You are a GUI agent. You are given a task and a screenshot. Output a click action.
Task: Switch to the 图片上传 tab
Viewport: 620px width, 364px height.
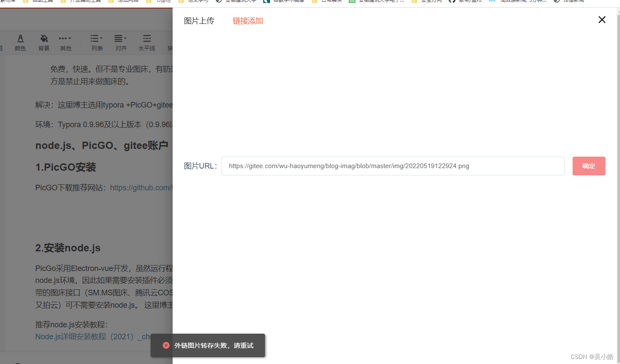199,21
